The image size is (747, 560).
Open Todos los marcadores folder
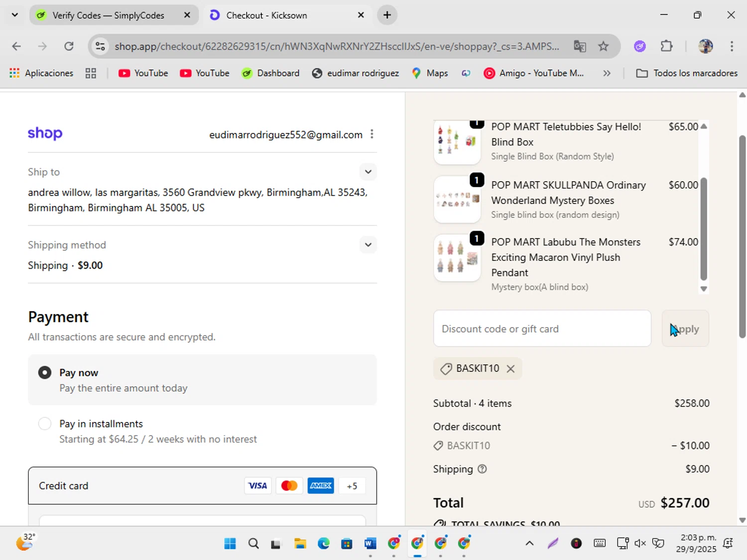(687, 73)
